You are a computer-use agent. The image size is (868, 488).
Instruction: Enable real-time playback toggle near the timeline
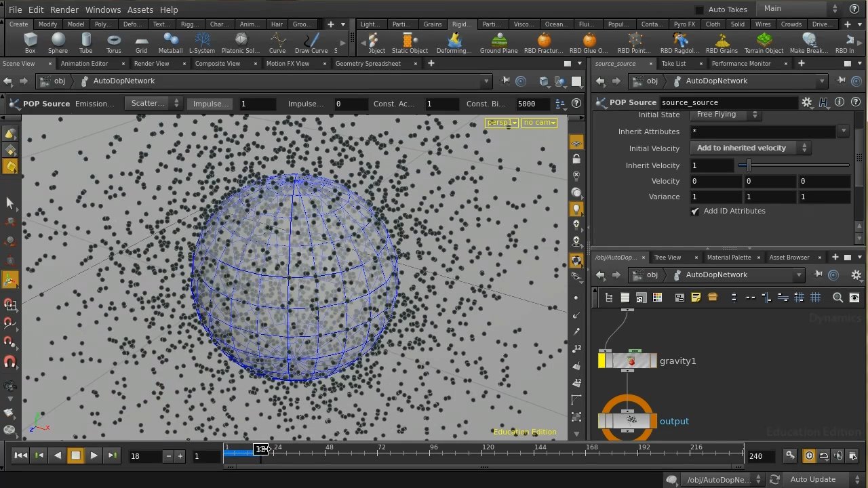pyautogui.click(x=809, y=455)
